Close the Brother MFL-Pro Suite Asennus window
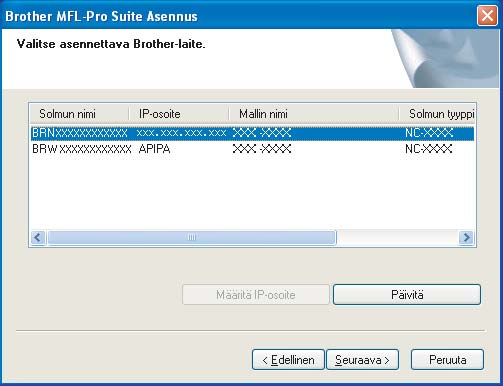The image size is (503, 386). pos(487,16)
